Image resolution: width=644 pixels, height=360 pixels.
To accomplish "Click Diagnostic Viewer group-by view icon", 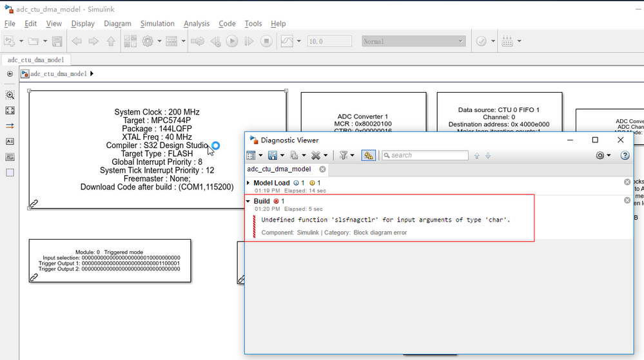I will (251, 155).
